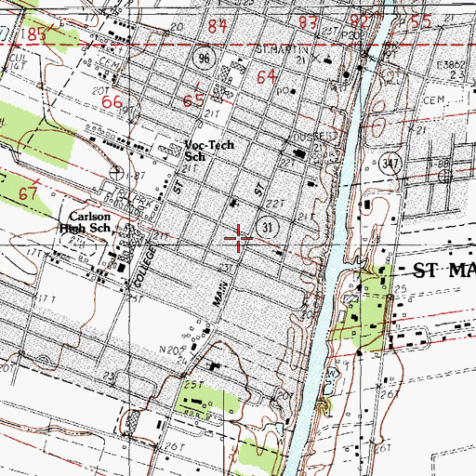Click the red section number 85
476x476 pixels.
(37, 33)
